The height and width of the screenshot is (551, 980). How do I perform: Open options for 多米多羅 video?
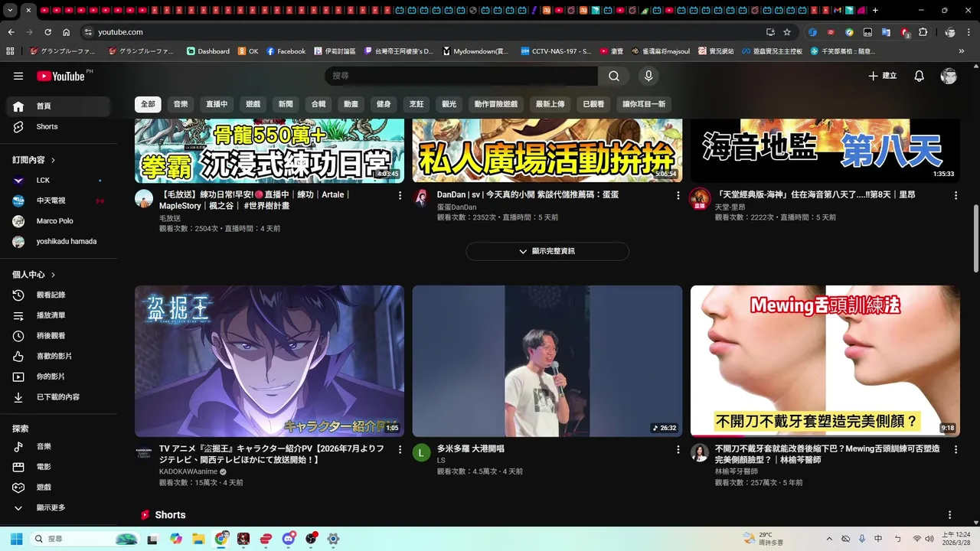point(678,450)
